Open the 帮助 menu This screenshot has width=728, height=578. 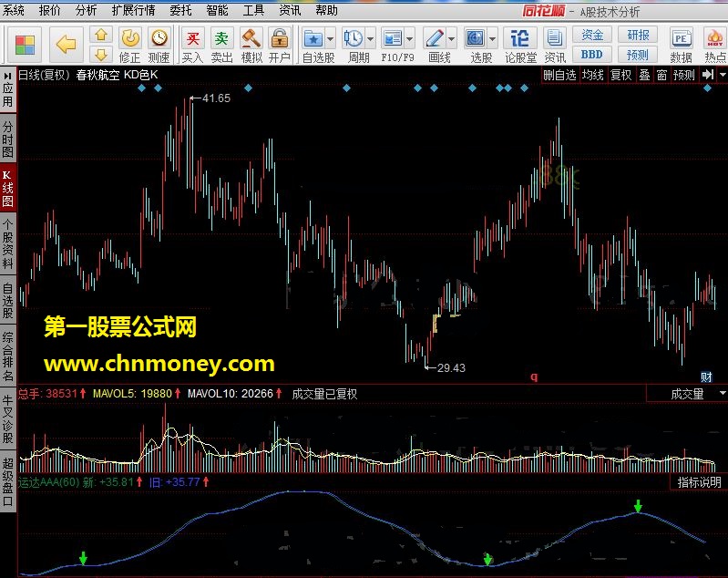point(326,10)
